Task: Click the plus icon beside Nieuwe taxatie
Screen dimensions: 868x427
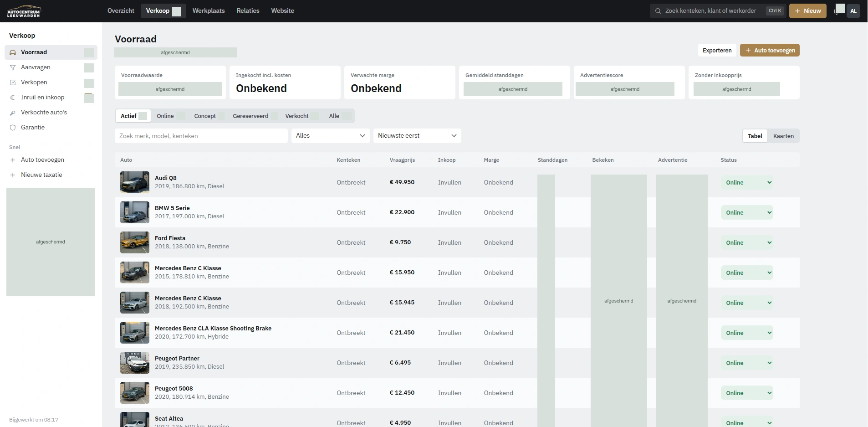Action: click(x=13, y=175)
